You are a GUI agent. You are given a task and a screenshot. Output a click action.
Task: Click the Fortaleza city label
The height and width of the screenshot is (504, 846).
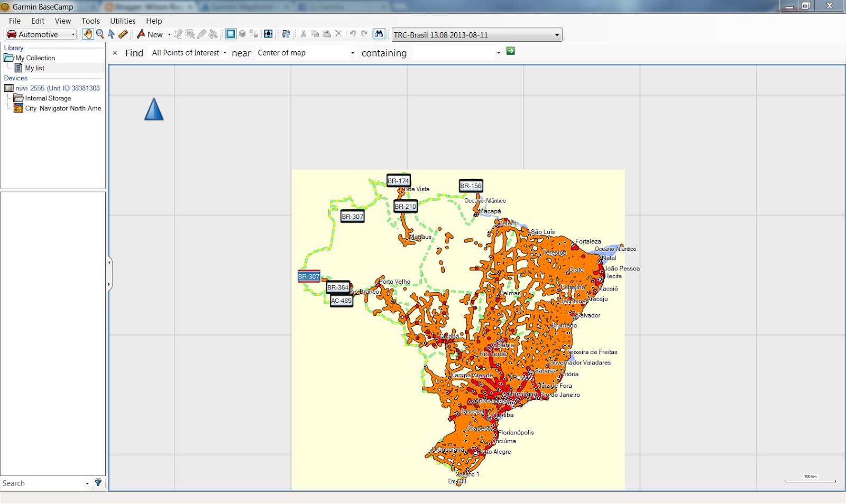pyautogui.click(x=588, y=241)
